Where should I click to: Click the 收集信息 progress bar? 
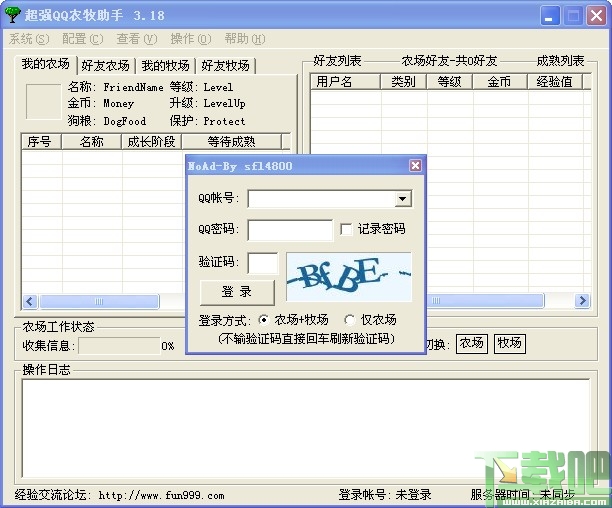119,346
